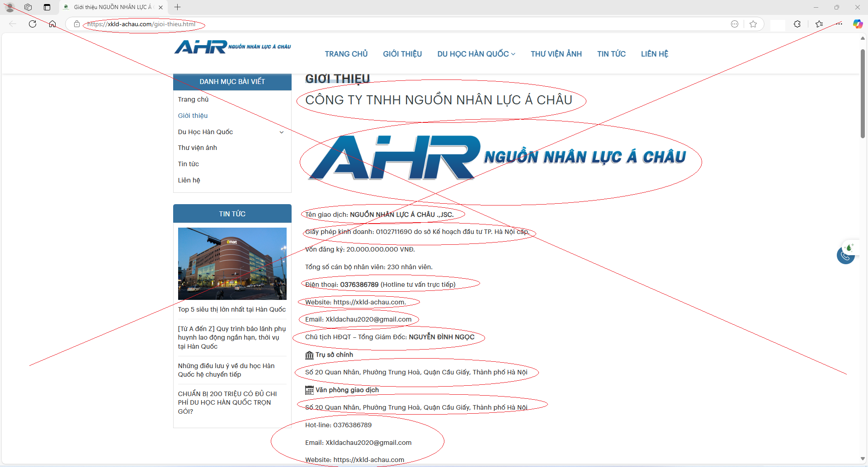Click the floating phone call button
The image size is (868, 467).
(845, 255)
